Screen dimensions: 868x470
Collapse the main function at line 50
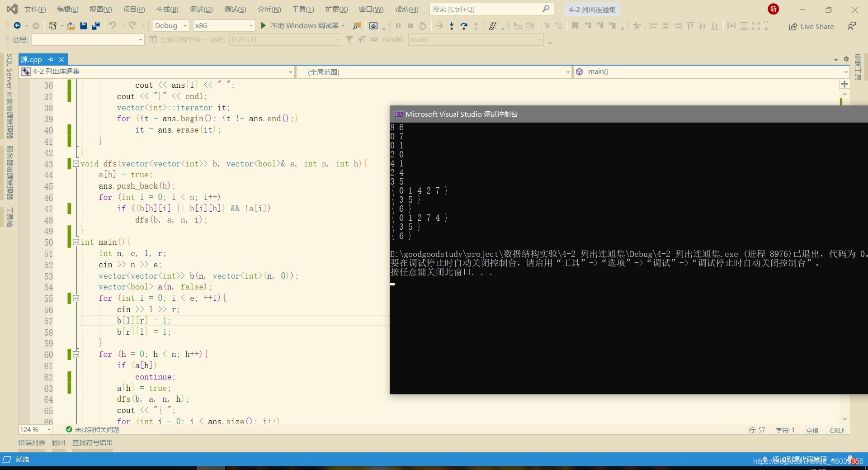[x=76, y=242]
